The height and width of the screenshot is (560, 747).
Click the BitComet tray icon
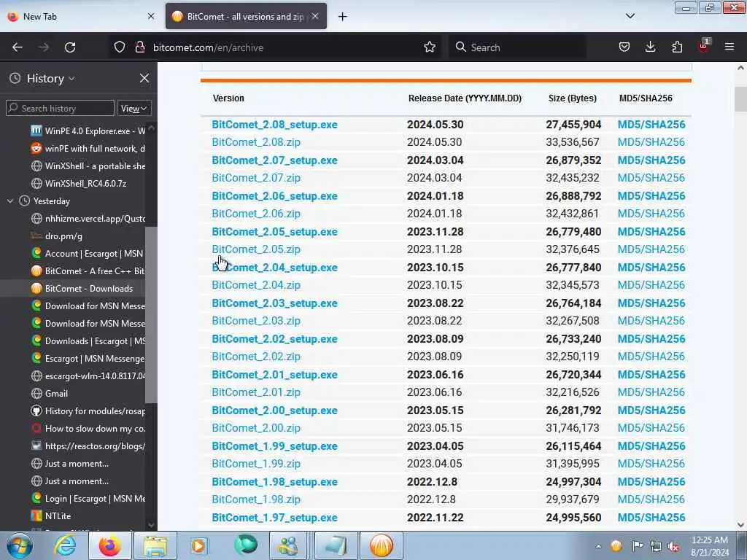[x=616, y=546]
